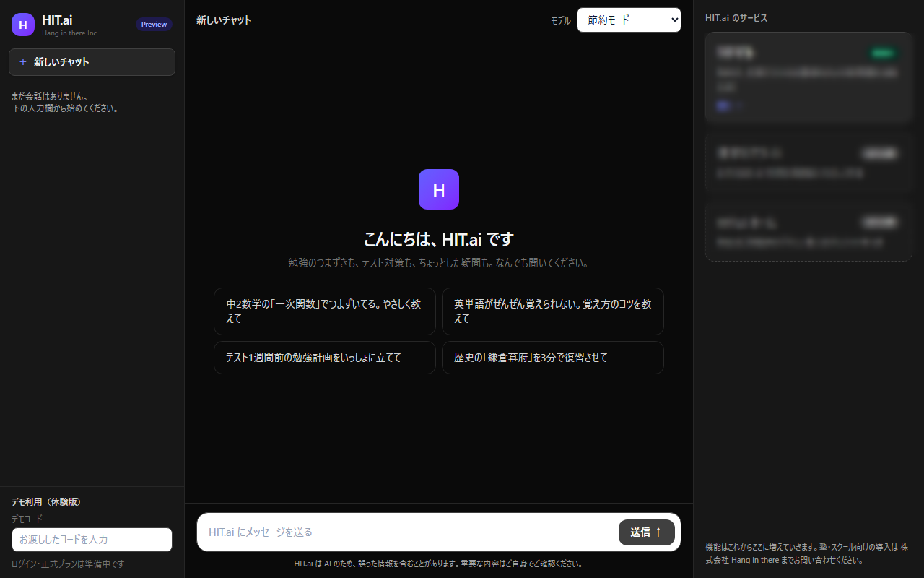Click the モデル label

coord(560,21)
